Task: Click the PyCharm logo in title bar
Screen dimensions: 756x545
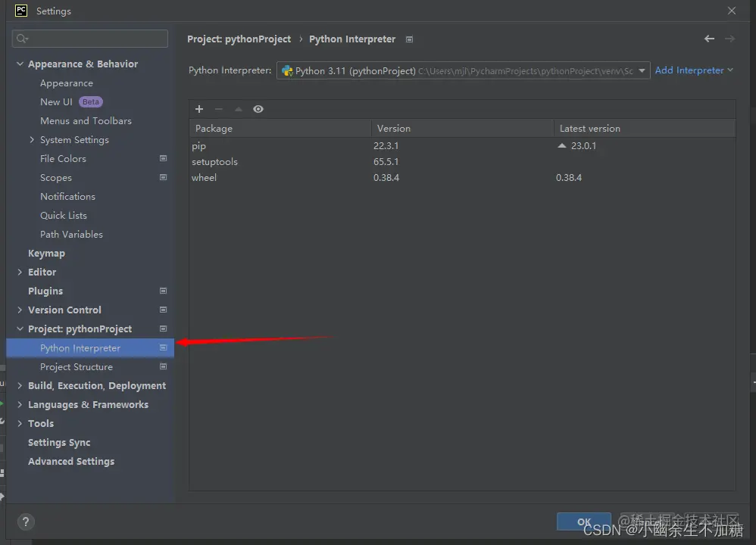Action: pyautogui.click(x=21, y=11)
